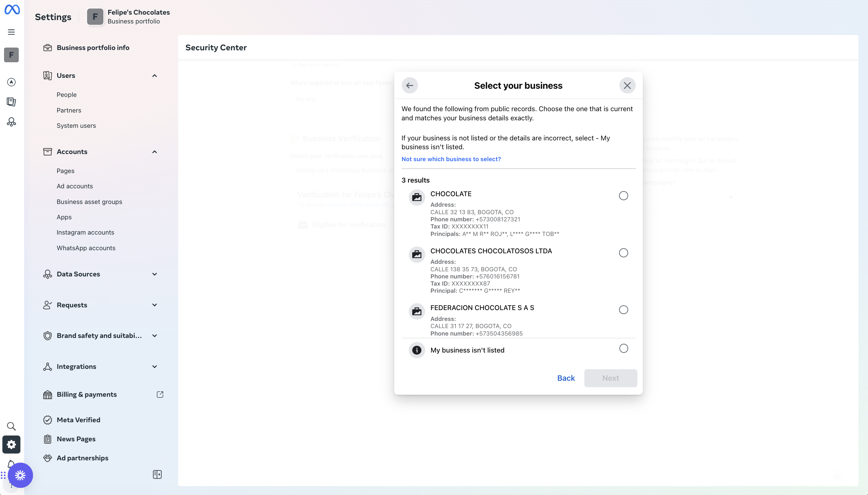Image resolution: width=868 pixels, height=495 pixels.
Task: Open WhatsApp accounts settings
Action: pyautogui.click(x=86, y=248)
